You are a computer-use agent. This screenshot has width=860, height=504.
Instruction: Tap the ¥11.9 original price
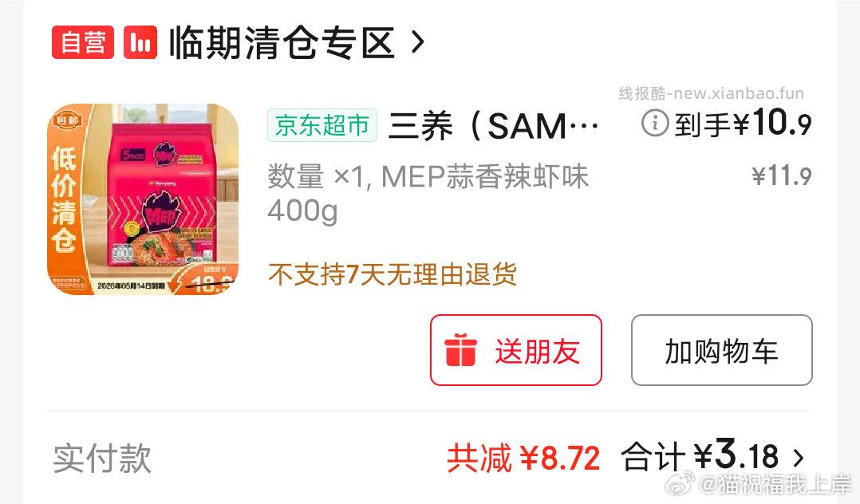point(782,175)
